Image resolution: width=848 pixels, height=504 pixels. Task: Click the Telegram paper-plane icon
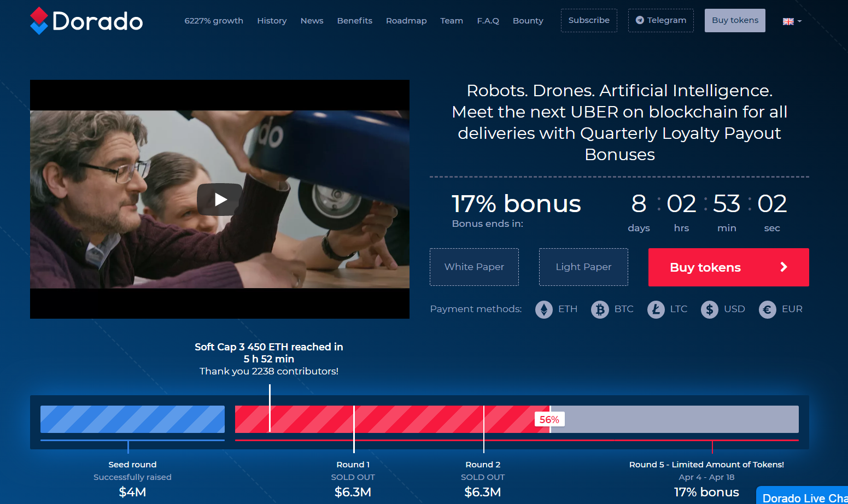coord(640,20)
